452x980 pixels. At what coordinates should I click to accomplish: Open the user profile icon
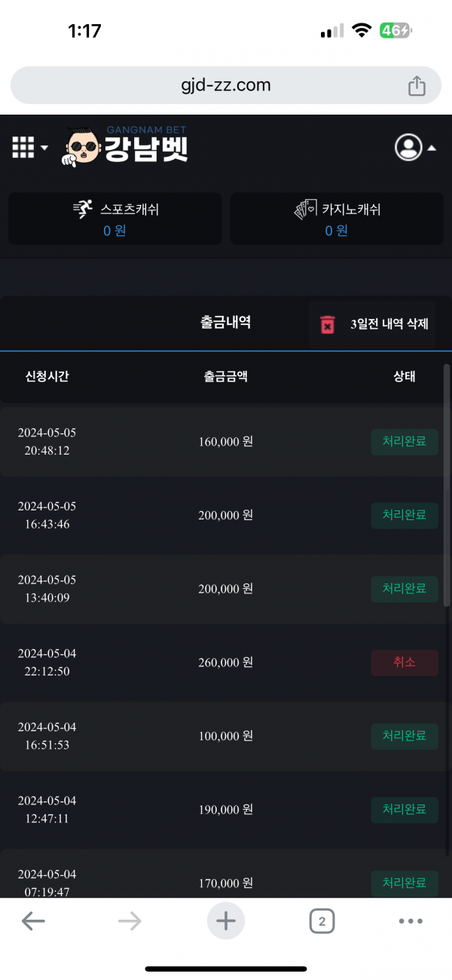click(x=408, y=147)
